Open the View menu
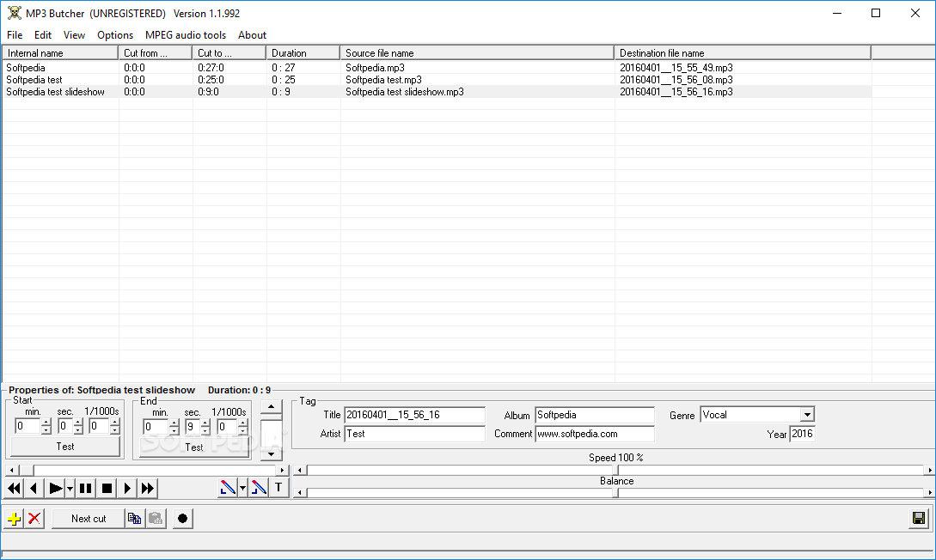The image size is (936, 560). (74, 34)
